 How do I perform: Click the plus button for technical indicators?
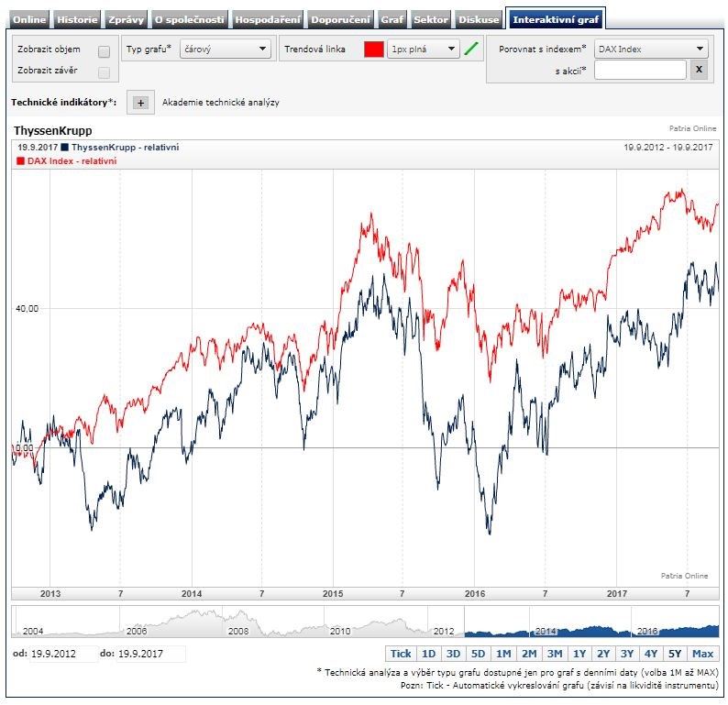141,103
